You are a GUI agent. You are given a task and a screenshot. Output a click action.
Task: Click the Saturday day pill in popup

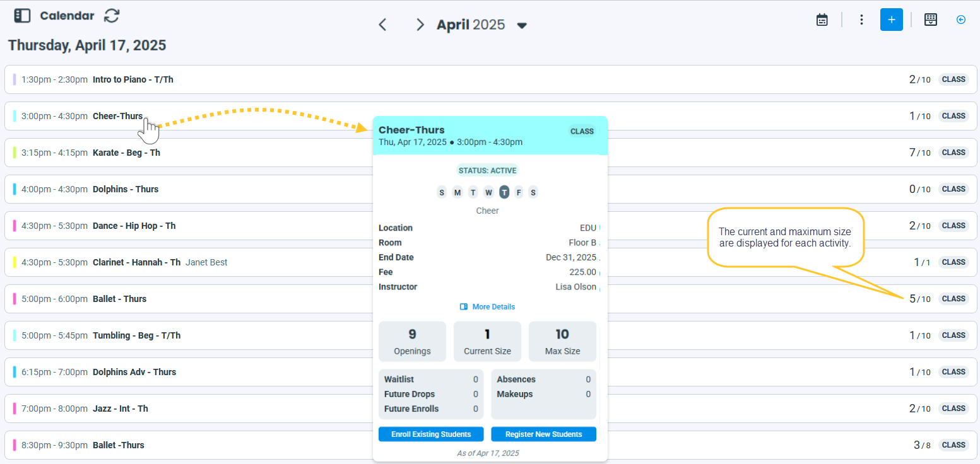tap(533, 192)
